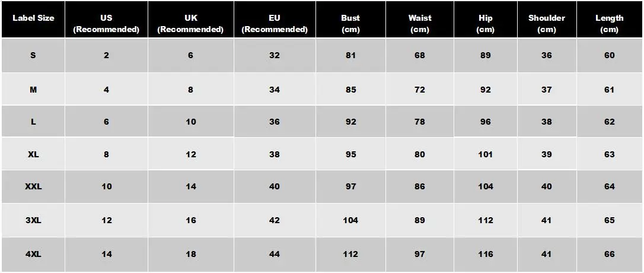Click the 4XL label size cell
The width and height of the screenshot is (644, 273).
coord(33,254)
